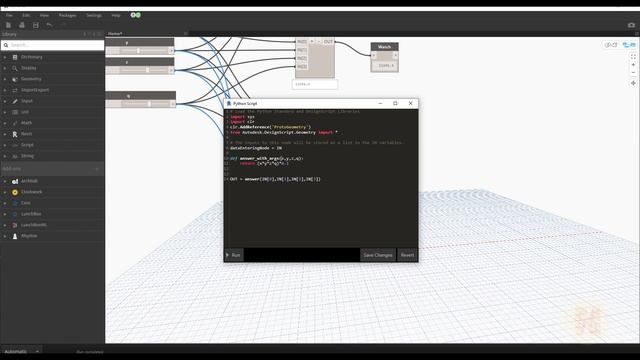Click the Revert button
The height and width of the screenshot is (360, 640).
coord(407,255)
